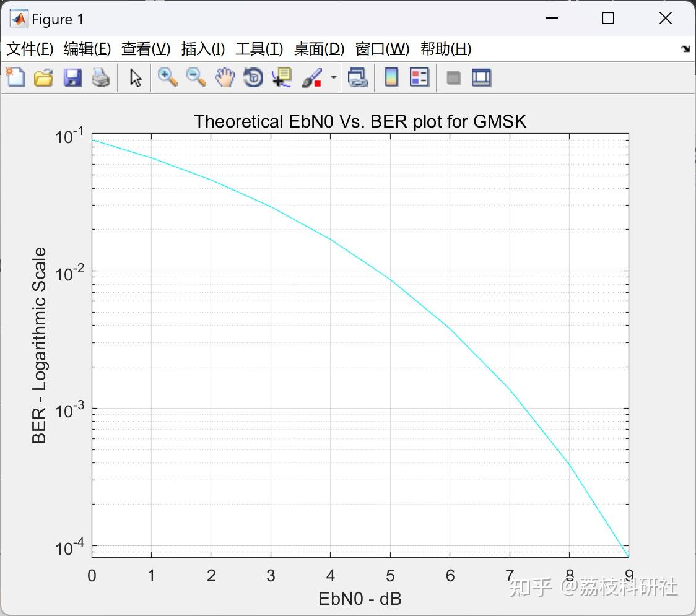Insert a legend for the curve
This screenshot has height=616, width=696.
tap(419, 77)
